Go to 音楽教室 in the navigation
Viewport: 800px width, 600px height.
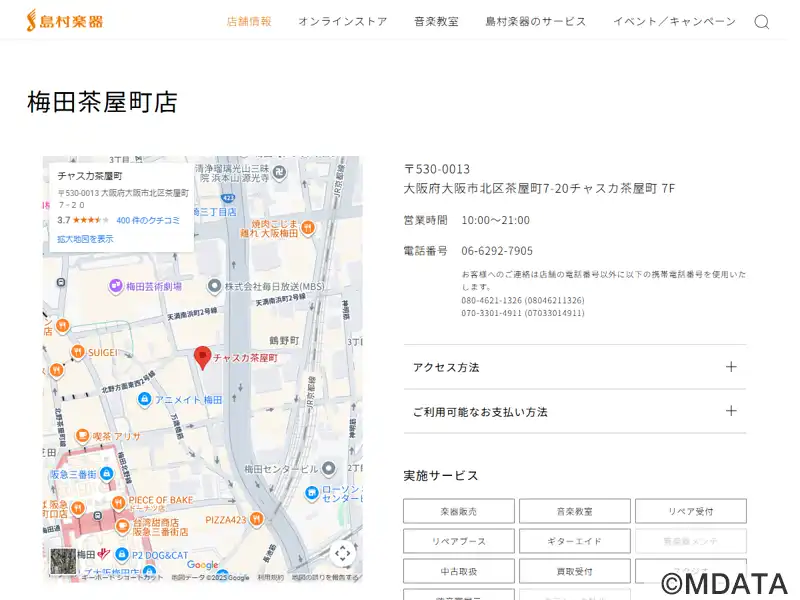pos(436,21)
